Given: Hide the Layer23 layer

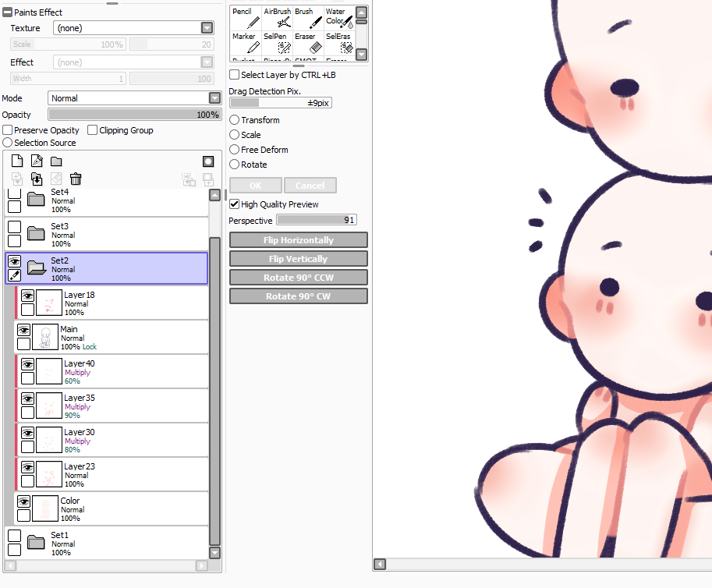Looking at the screenshot, I should (28, 467).
